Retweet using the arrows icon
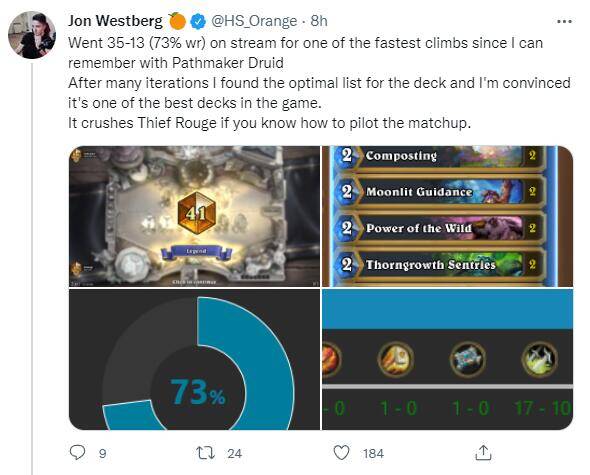 (x=206, y=453)
